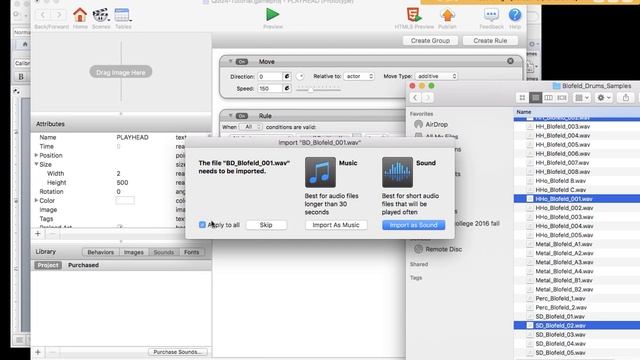Switch Finder to column view
The image size is (640, 360).
(549, 98)
